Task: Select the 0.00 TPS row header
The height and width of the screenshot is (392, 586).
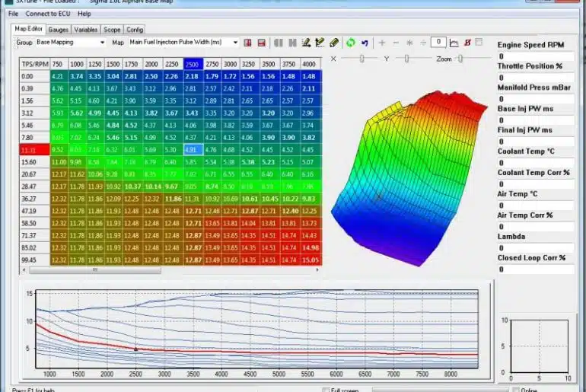Action: 34,76
